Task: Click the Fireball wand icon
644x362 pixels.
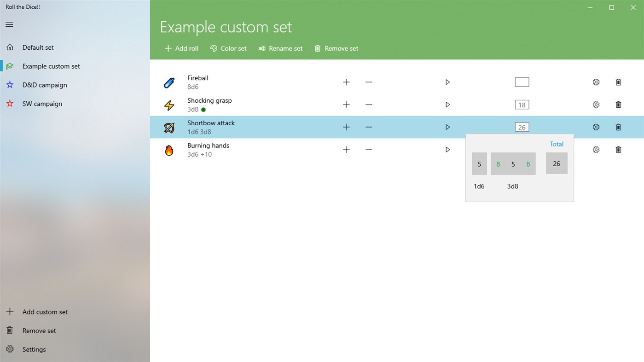Action: (169, 82)
